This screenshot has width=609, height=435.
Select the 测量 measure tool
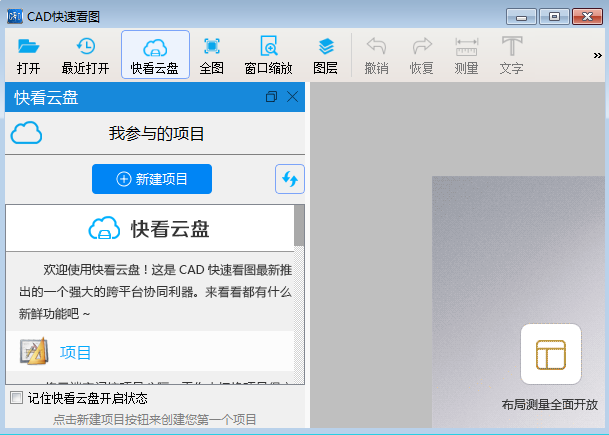coord(466,56)
